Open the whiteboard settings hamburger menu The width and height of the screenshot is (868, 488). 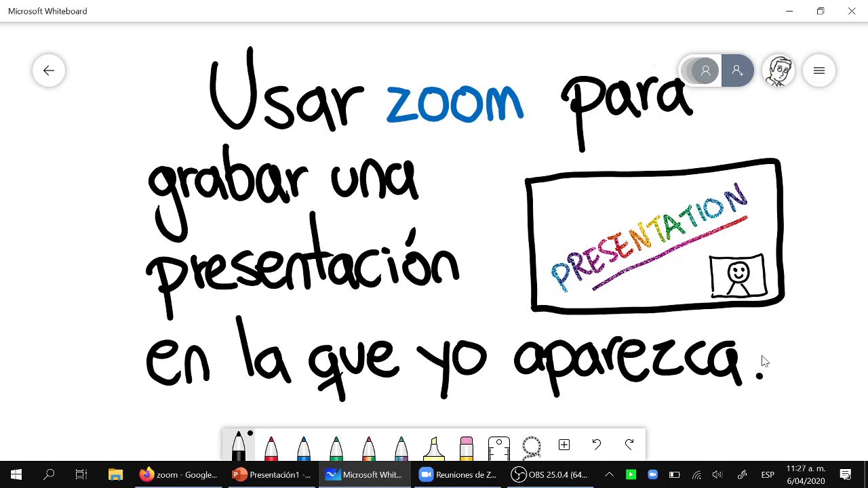(819, 70)
